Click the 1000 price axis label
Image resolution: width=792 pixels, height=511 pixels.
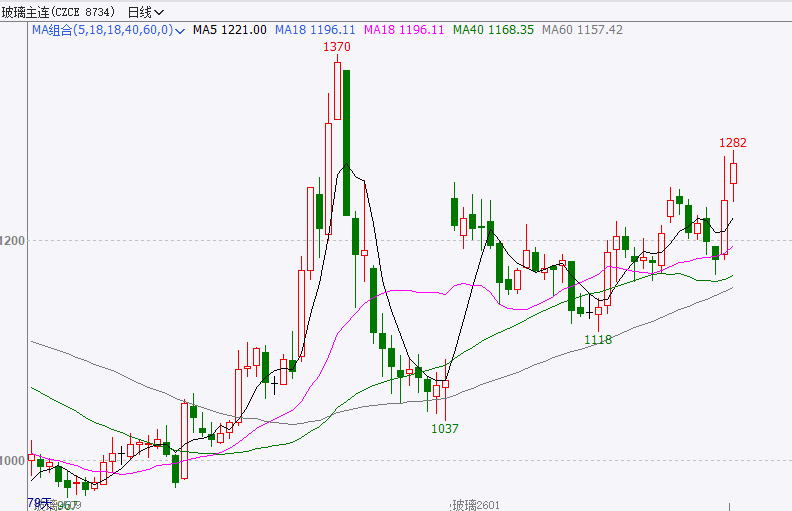12,461
